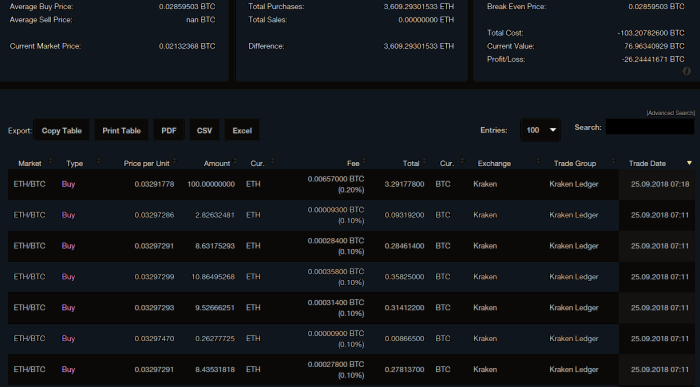Export the table to Excel
Screen dimensions: 700x387
(x=242, y=130)
